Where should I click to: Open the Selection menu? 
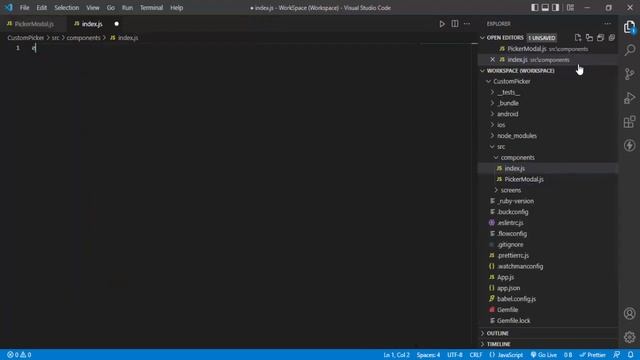67,8
